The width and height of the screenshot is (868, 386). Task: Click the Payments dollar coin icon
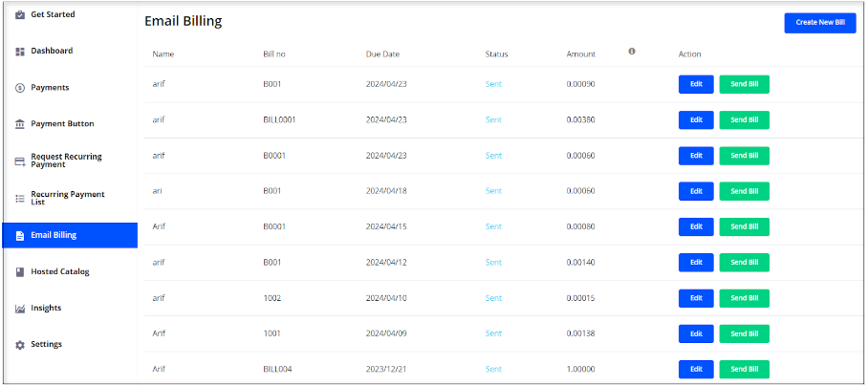(x=20, y=88)
